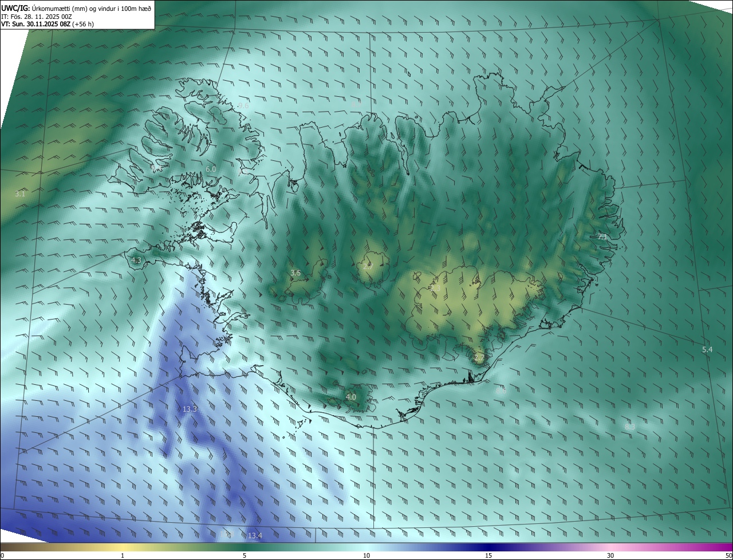The width and height of the screenshot is (733, 560).
Task: Click the 7.1 value on the map
Action: click(x=602, y=236)
